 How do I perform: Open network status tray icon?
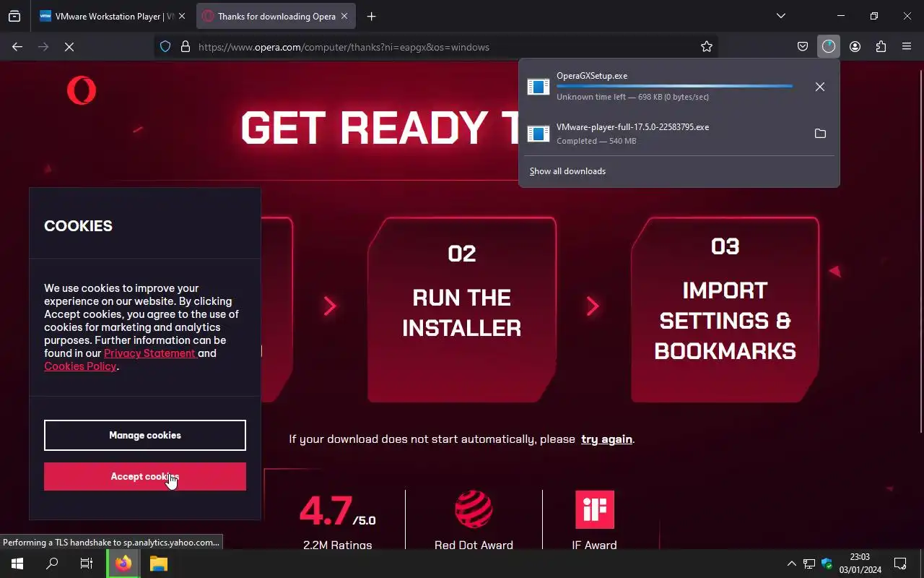click(809, 564)
